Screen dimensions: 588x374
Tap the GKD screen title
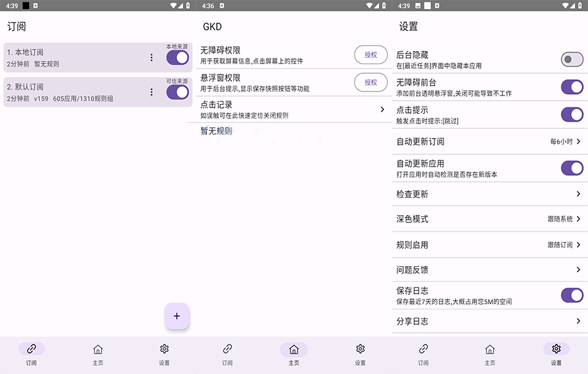click(x=212, y=27)
